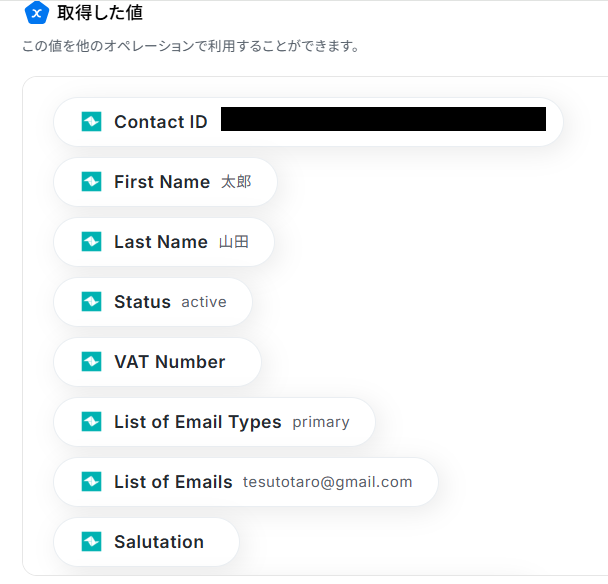Click the teal icon in Status chip
This screenshot has height=584, width=608.
(91, 302)
